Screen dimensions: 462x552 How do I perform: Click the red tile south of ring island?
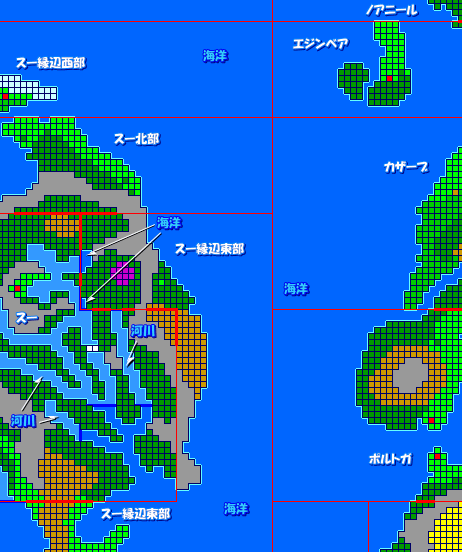431,420
